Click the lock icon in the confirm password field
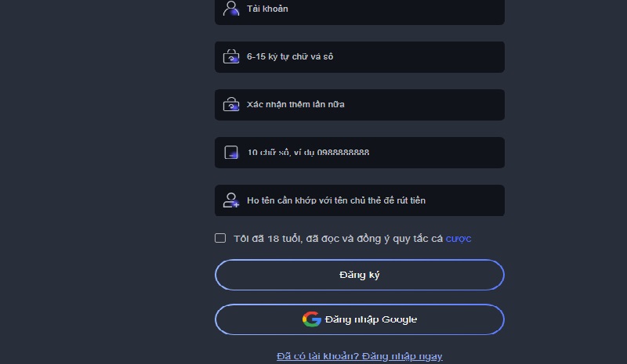The image size is (627, 364). click(x=230, y=104)
